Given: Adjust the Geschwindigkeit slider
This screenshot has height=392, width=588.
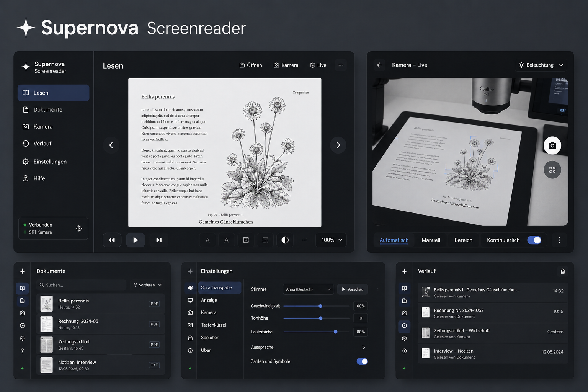Looking at the screenshot, I should 316,306.
